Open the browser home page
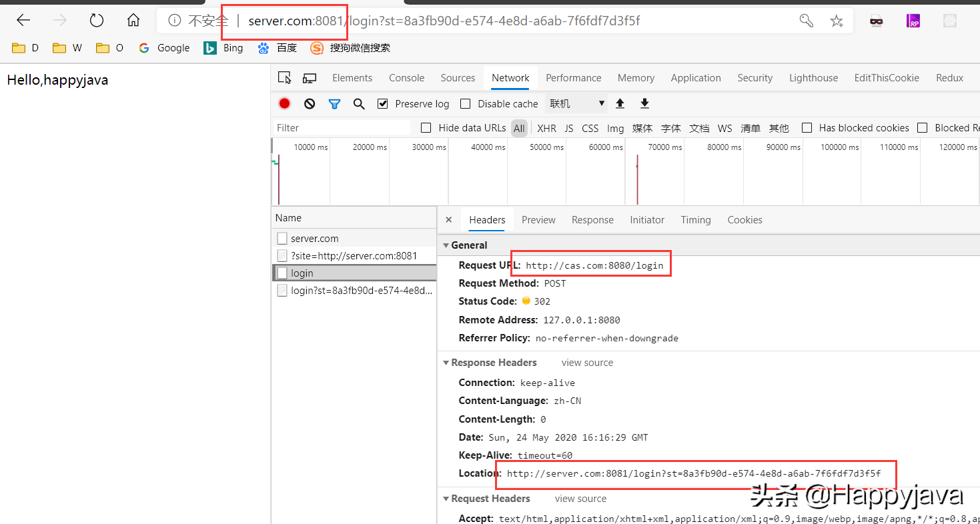 133,21
